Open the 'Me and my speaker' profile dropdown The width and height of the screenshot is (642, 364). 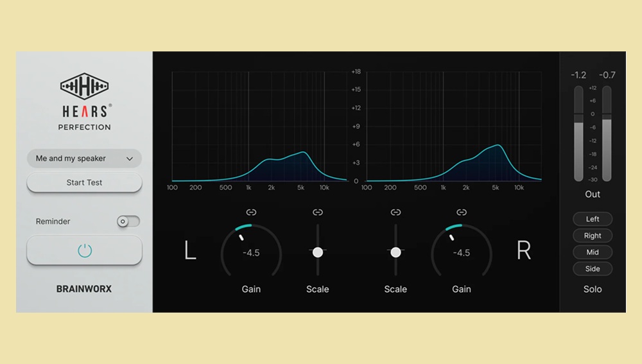coord(84,159)
